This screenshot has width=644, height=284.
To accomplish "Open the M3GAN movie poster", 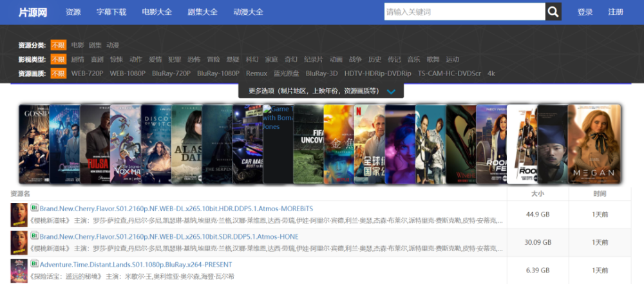I will [x=594, y=143].
